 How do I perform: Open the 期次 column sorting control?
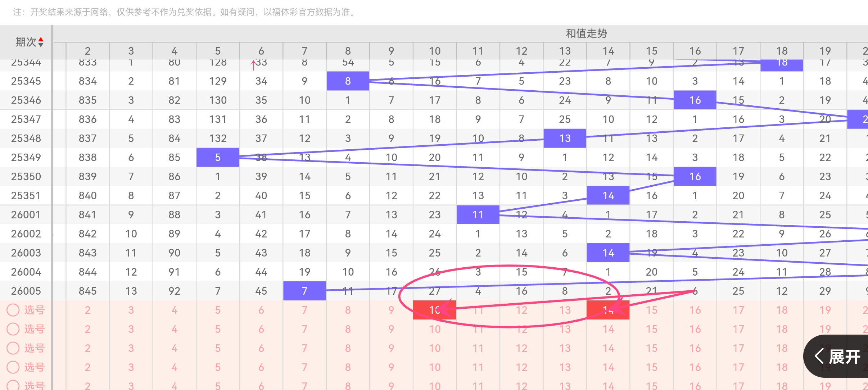click(41, 42)
